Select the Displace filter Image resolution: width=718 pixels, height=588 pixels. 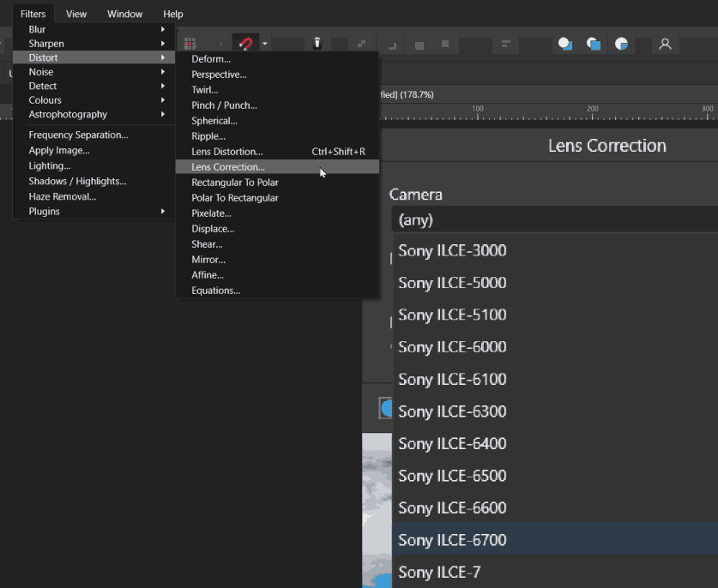click(x=277, y=229)
